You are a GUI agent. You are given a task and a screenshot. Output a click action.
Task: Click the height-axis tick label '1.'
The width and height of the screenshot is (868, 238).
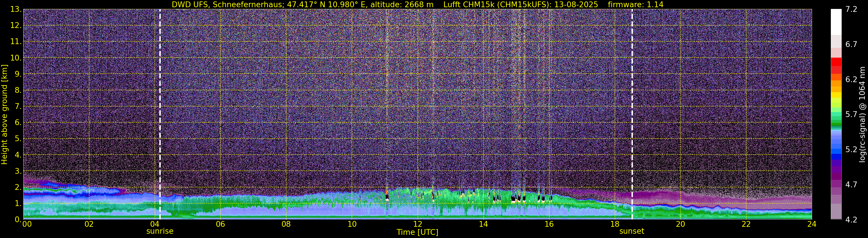point(18,203)
